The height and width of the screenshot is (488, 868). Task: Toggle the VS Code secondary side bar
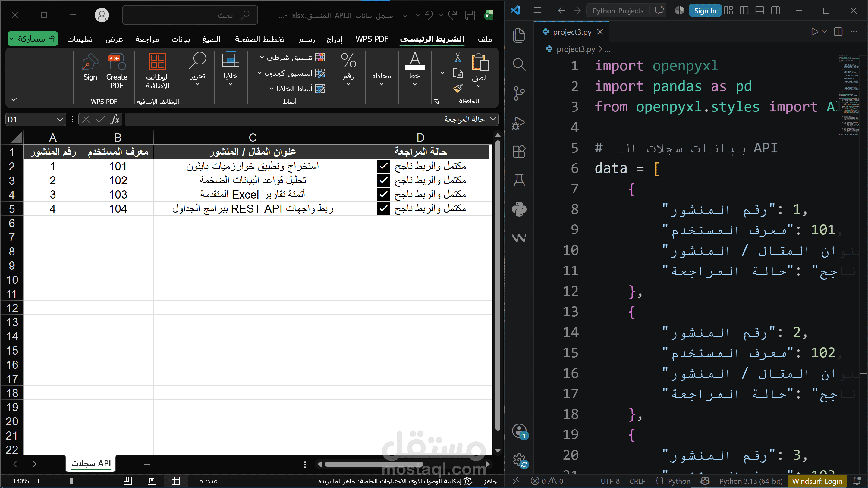click(x=775, y=11)
